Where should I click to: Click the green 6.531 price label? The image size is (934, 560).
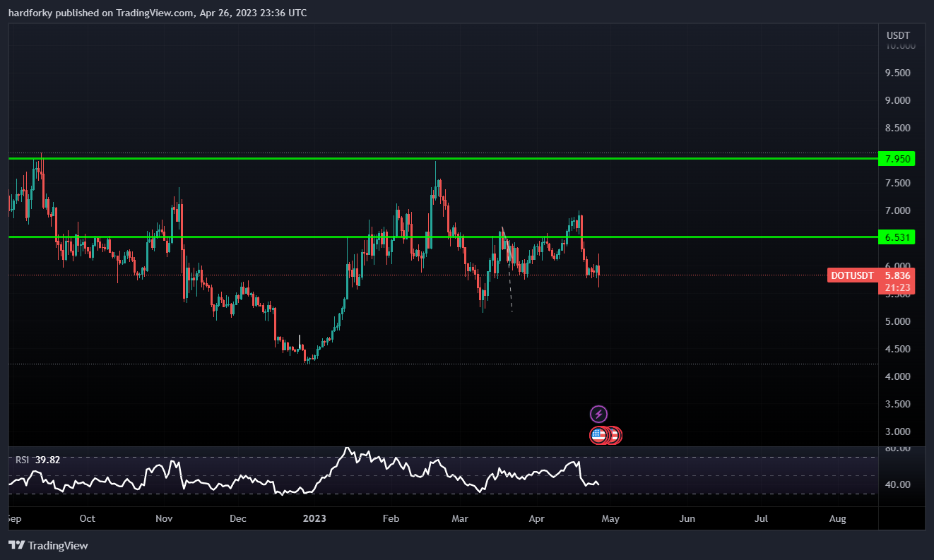pyautogui.click(x=896, y=237)
